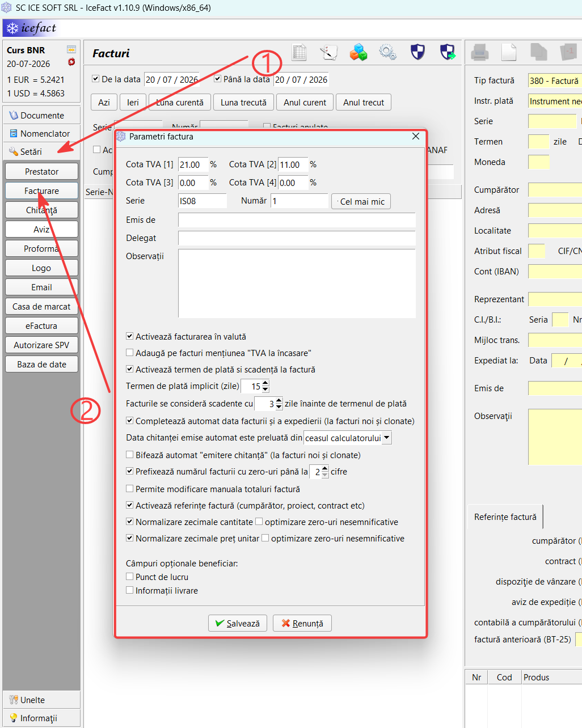The height and width of the screenshot is (728, 582).
Task: Toggle the De la data checkbox
Action: click(95, 79)
